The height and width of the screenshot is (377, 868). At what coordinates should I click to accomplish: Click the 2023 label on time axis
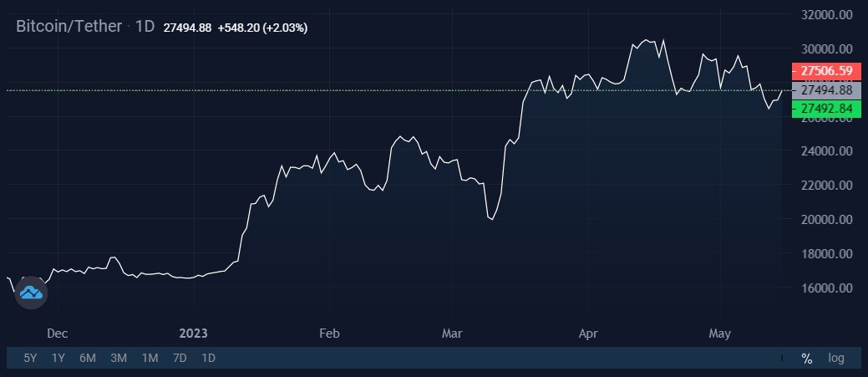coord(193,334)
